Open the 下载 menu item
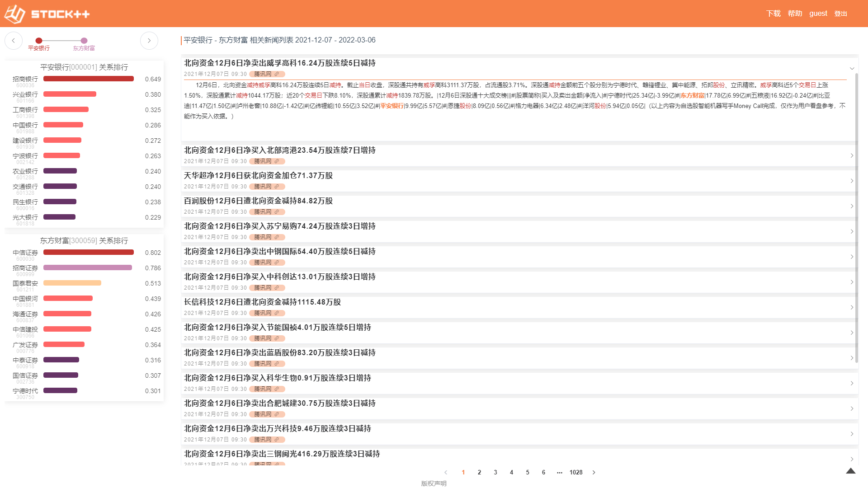Screen dimensions: 868x488 coord(774,14)
